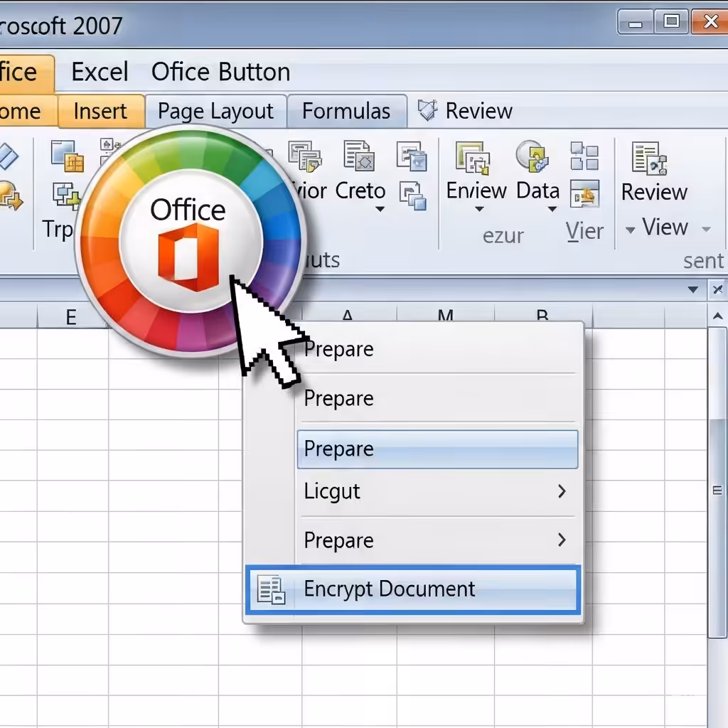Open the Review tab
This screenshot has height=728, width=728.
[x=478, y=111]
